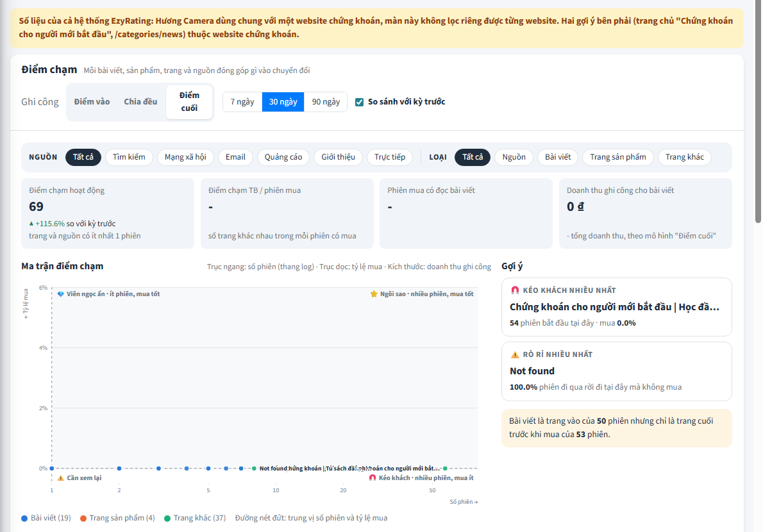The height and width of the screenshot is (532, 763).
Task: Select "Tất cả" in the NGUỒN filter
Action: point(83,157)
